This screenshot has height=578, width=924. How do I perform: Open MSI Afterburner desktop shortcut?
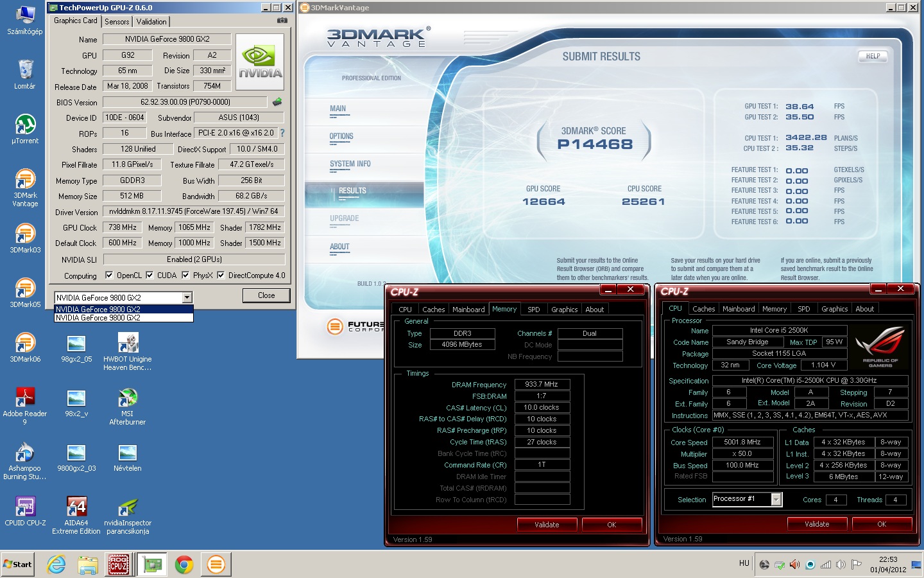[128, 406]
